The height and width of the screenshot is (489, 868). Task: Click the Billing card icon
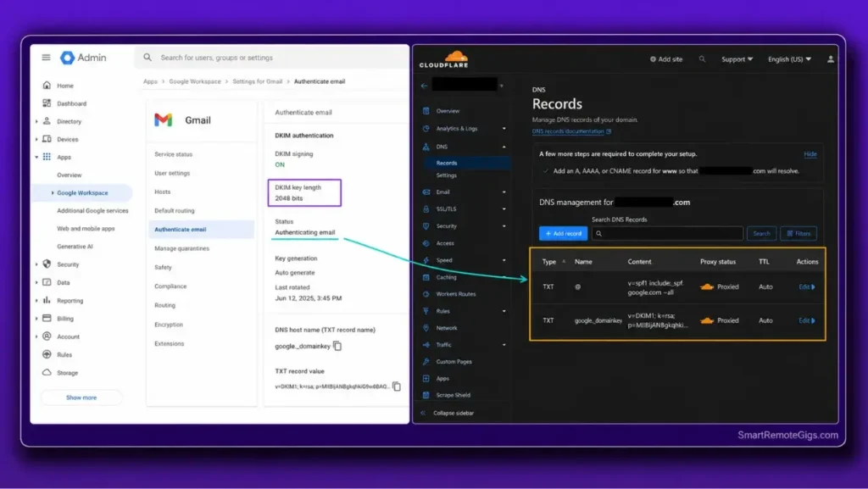(47, 318)
